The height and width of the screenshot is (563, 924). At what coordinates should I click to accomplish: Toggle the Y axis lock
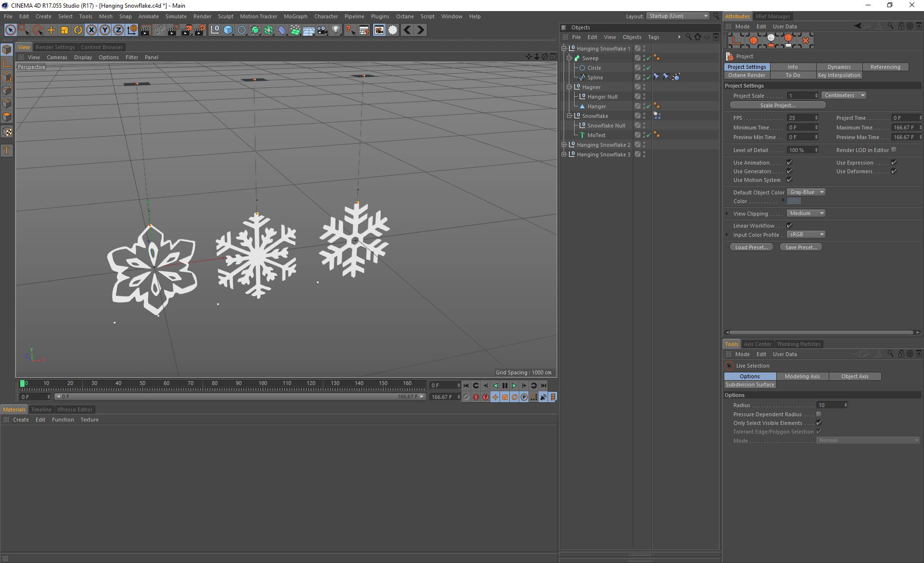tap(104, 30)
